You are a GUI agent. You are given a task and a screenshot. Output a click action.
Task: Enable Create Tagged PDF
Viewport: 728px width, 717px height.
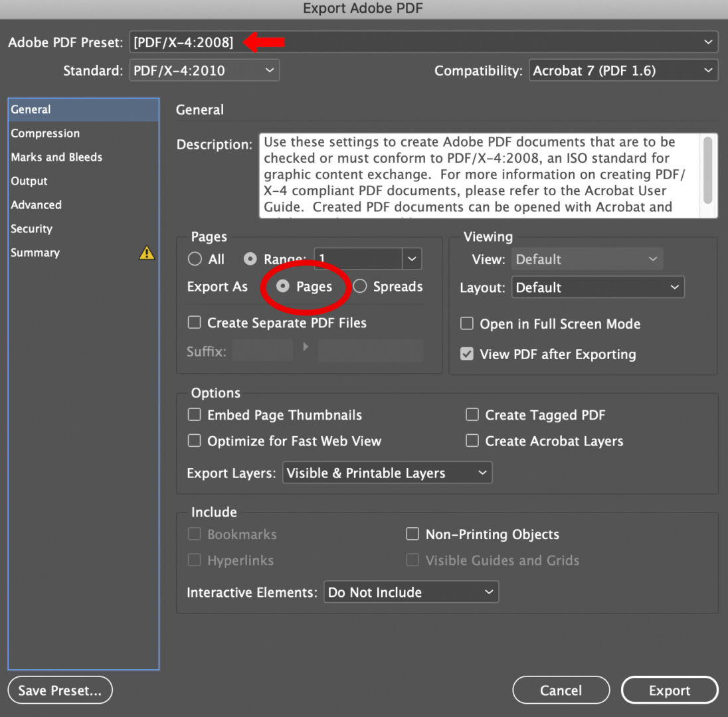pos(472,414)
